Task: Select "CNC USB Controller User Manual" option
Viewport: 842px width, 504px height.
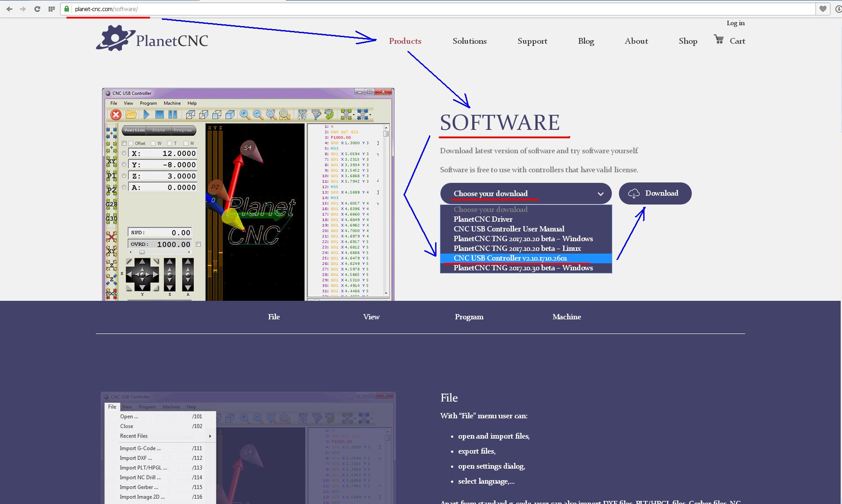Action: click(x=526, y=229)
